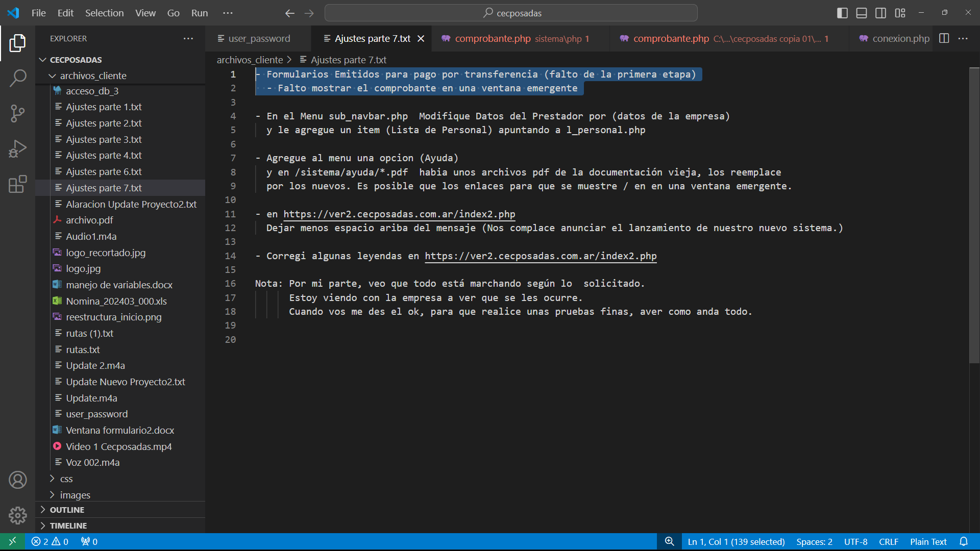980x551 pixels.
Task: Open Nomina_202403_000.xls file
Action: pos(120,301)
